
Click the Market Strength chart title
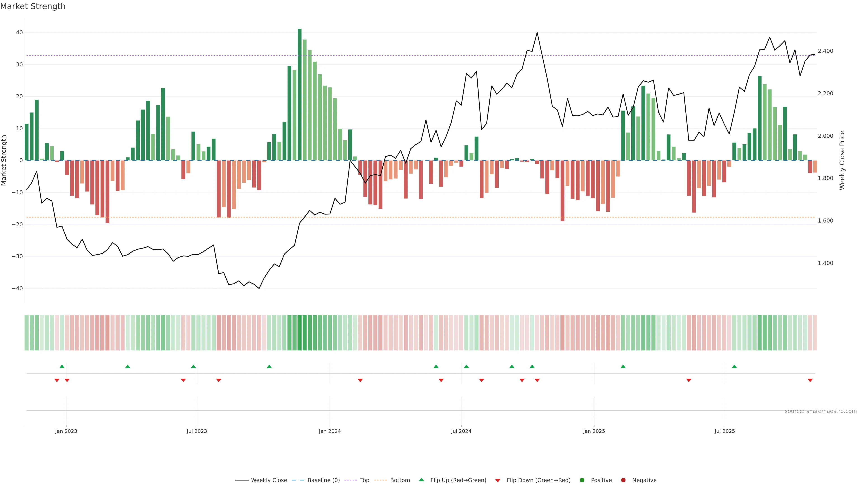click(x=33, y=6)
